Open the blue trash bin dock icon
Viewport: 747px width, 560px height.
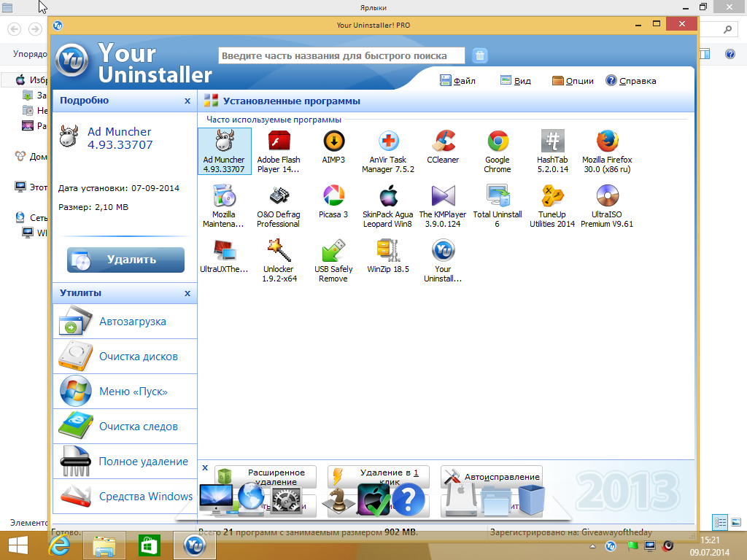tap(531, 500)
